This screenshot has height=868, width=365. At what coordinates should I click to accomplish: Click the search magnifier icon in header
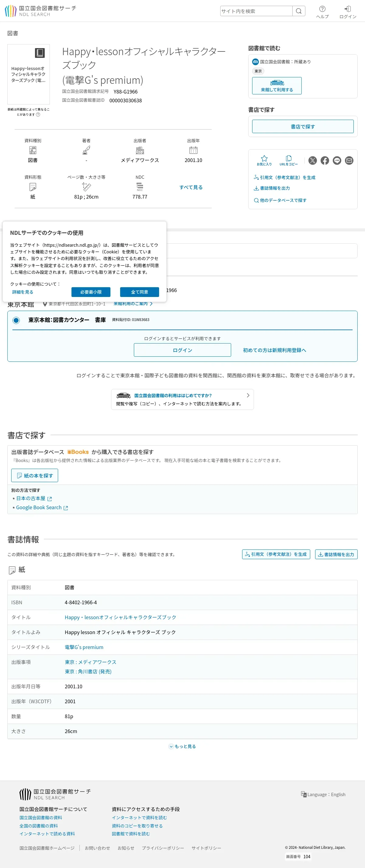298,11
